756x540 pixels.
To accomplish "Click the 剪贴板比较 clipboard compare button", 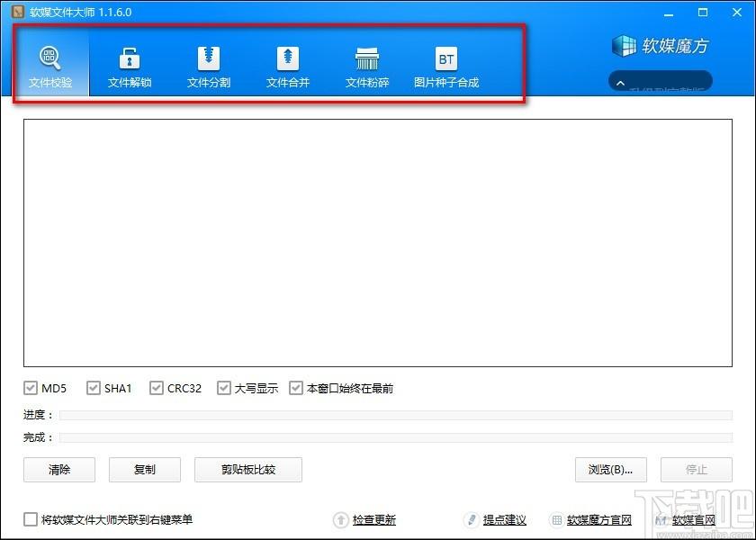I will (248, 470).
